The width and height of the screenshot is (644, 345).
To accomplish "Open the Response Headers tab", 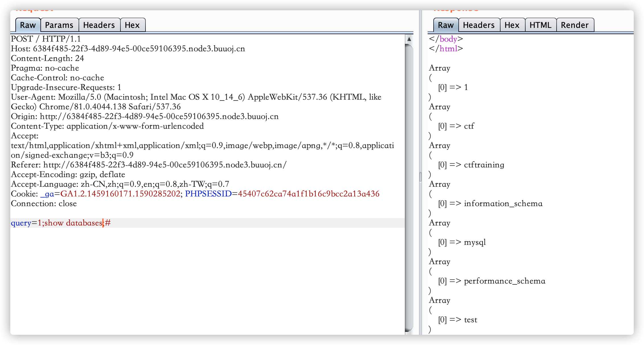I will [x=479, y=25].
